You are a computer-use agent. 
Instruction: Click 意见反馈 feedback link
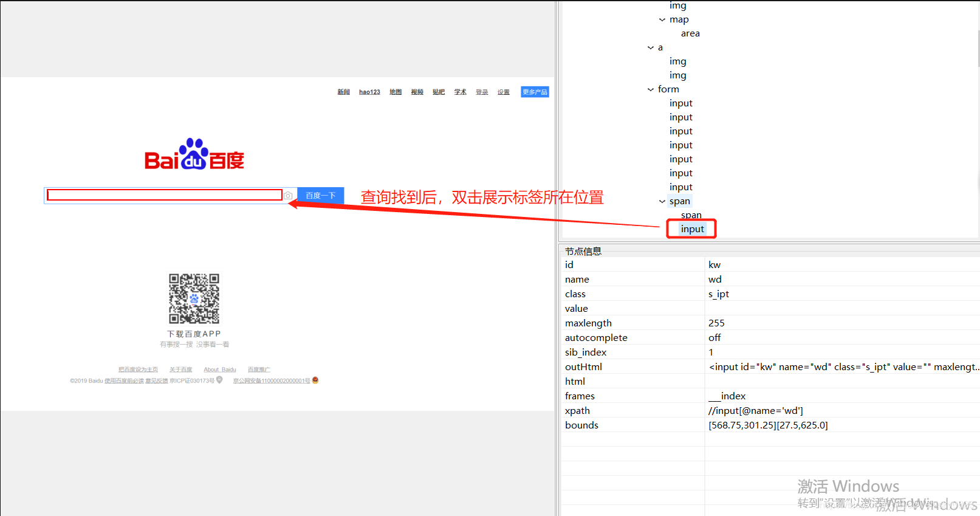coord(157,381)
